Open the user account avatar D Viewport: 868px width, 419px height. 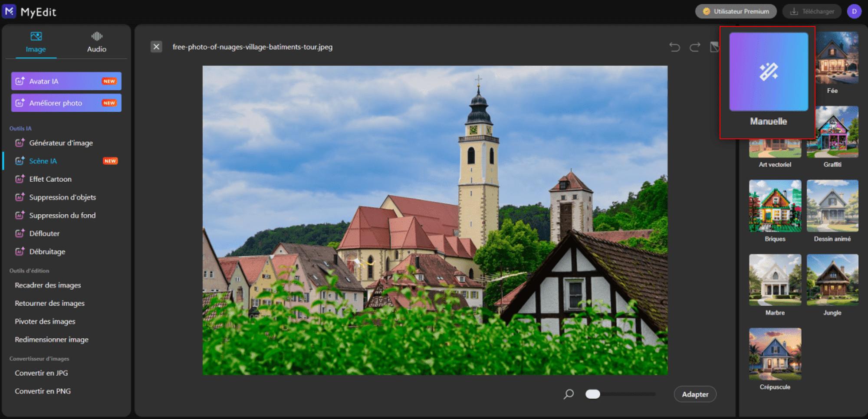pos(854,11)
